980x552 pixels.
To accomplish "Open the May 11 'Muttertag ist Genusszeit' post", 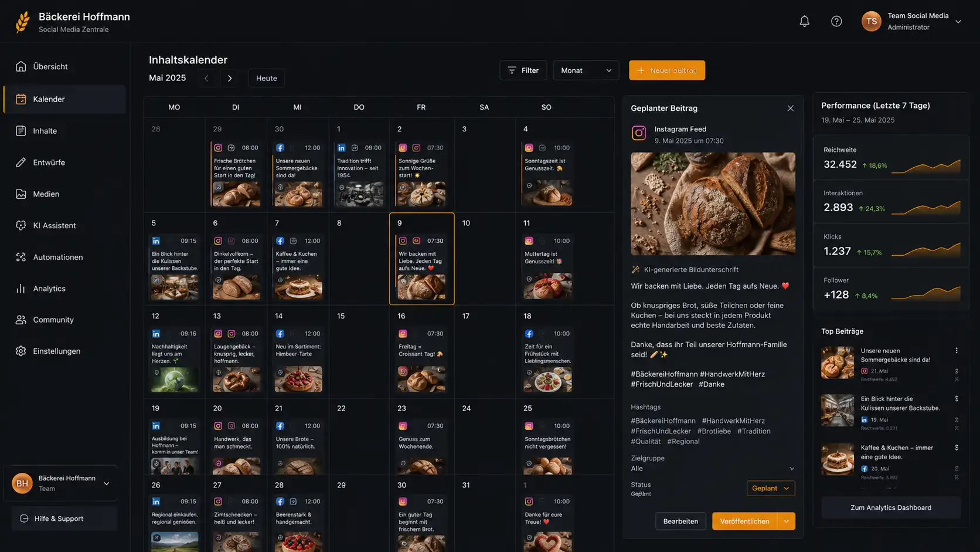I will click(x=547, y=267).
